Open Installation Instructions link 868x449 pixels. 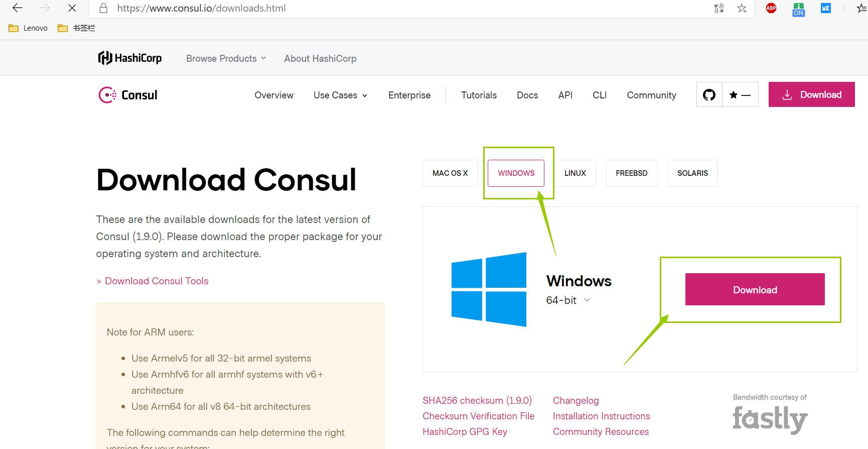pyautogui.click(x=602, y=416)
